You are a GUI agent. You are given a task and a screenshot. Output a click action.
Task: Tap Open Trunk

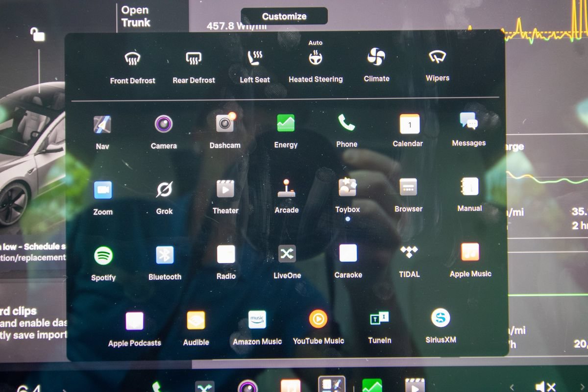pos(136,16)
